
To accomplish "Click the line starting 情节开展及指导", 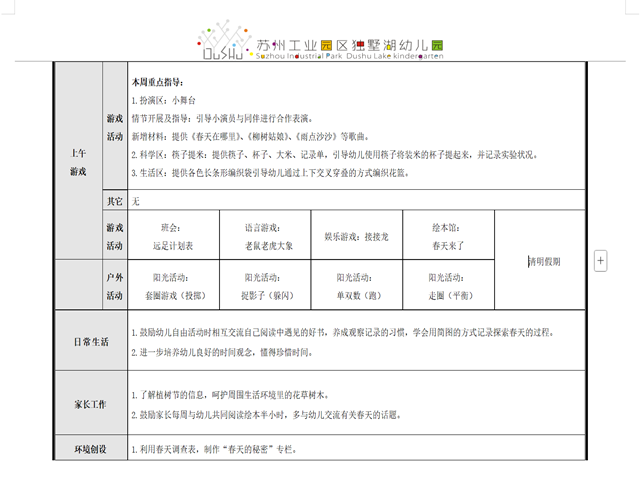I will click(222, 118).
